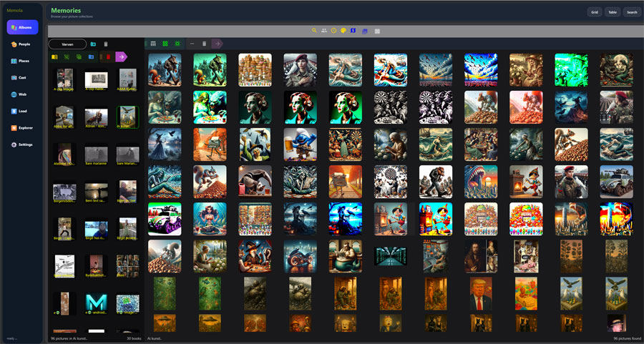Viewport: 644px width, 344px height.
Task: Click the dim purple arrow in picture toolbar
Action: coord(218,44)
